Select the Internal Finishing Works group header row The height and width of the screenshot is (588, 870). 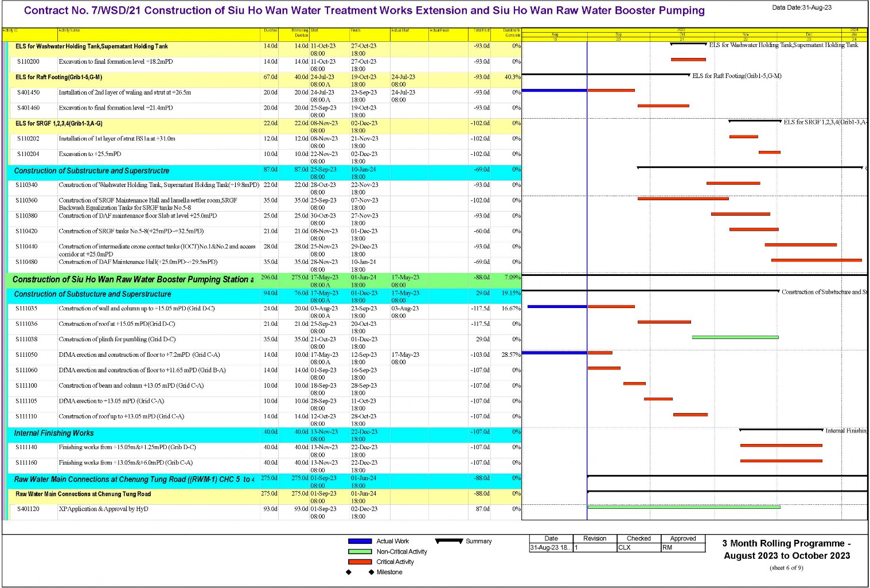264,435
